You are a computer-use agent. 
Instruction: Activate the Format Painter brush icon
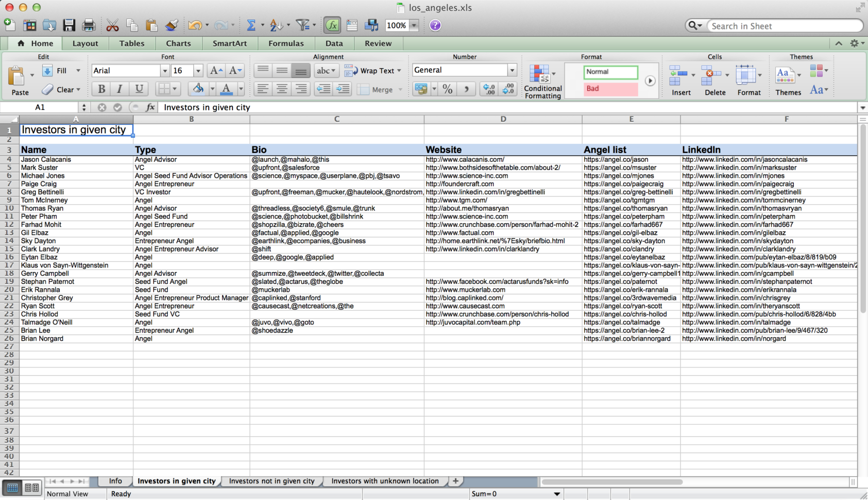pyautogui.click(x=171, y=25)
